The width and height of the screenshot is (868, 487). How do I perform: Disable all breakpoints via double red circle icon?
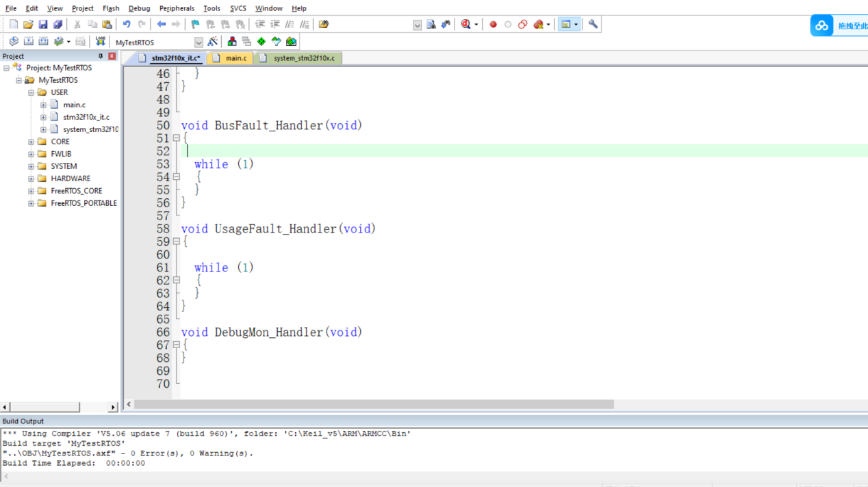(x=522, y=25)
